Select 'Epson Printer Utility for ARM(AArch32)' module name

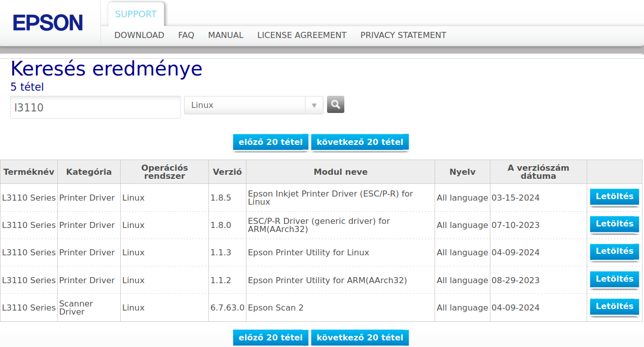(x=327, y=280)
